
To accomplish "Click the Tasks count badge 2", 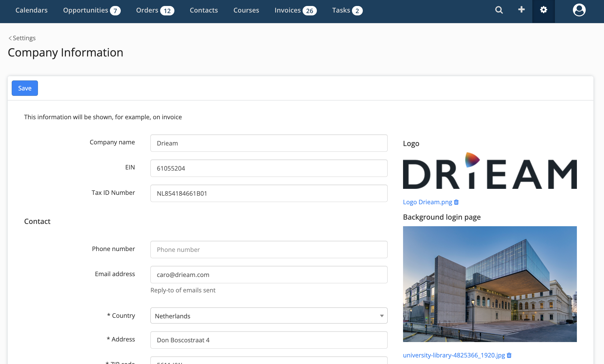I will pyautogui.click(x=357, y=11).
